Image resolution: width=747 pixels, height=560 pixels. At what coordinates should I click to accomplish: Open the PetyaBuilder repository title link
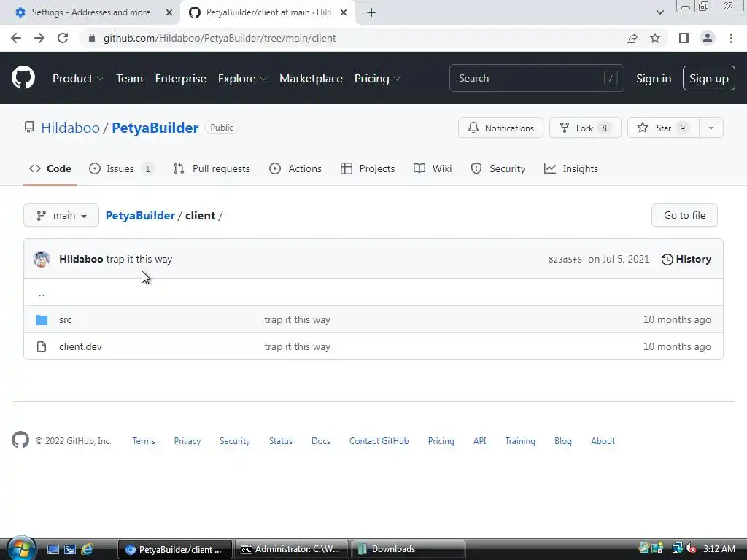(x=155, y=128)
